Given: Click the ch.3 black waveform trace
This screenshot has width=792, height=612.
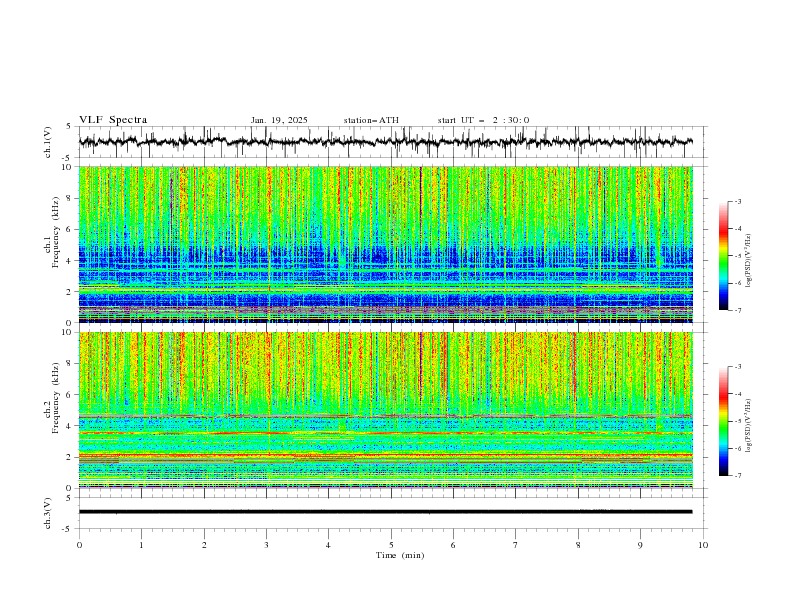Looking at the screenshot, I should (x=385, y=512).
